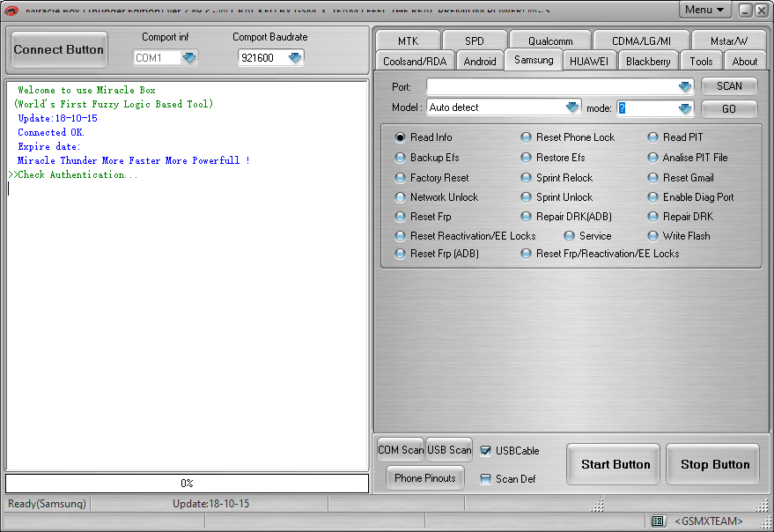Open the Phone Pinouts panel

(424, 478)
